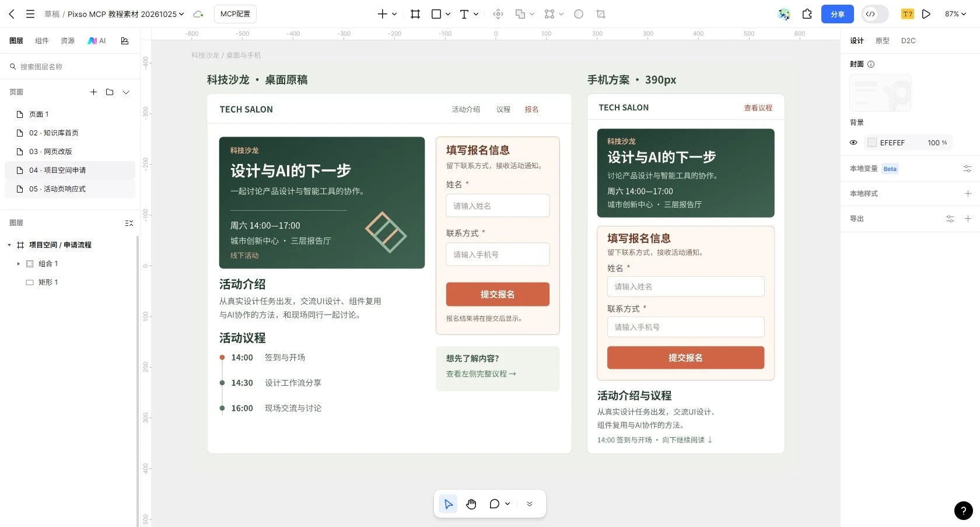Viewport: 980px width, 527px height.
Task: Open the file name dropdown arrow
Action: tap(181, 14)
